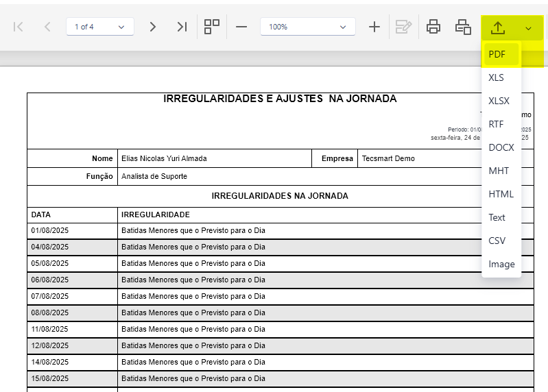
Task: Click the date 05/08/2025
Action: coord(50,263)
